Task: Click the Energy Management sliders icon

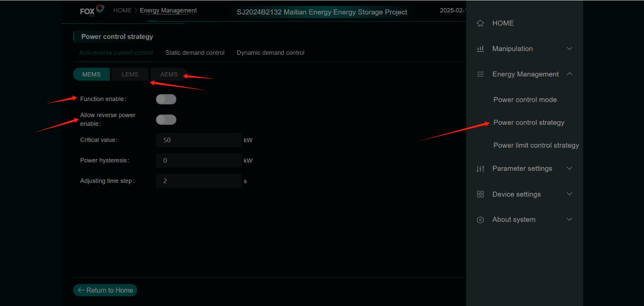Action: point(480,74)
